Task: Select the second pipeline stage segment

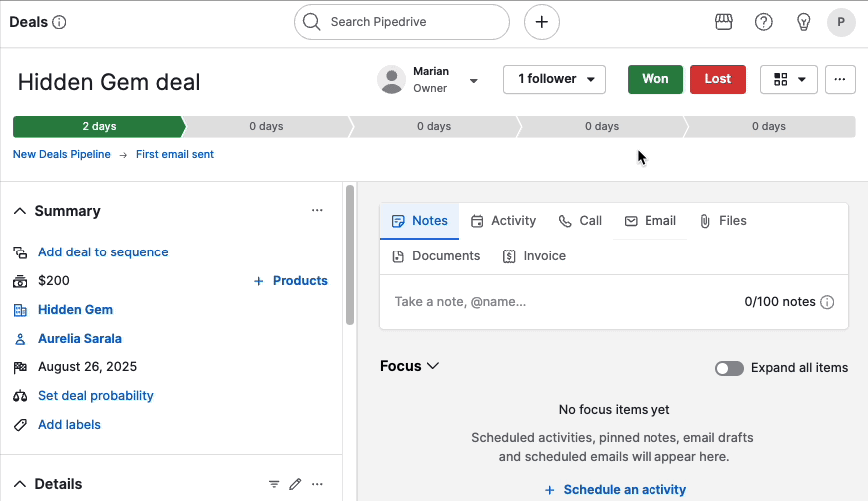Action: point(266,126)
